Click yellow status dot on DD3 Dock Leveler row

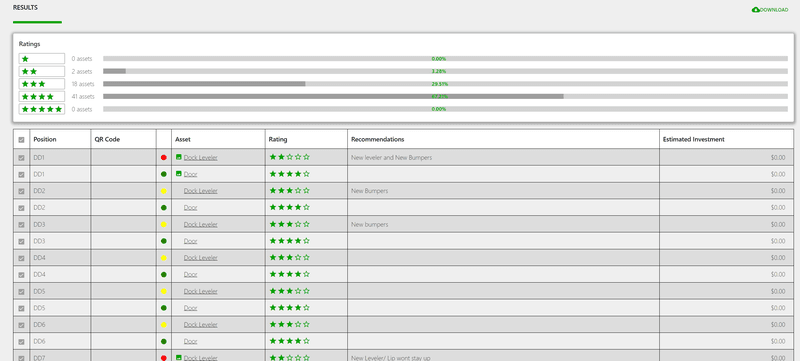(x=164, y=224)
